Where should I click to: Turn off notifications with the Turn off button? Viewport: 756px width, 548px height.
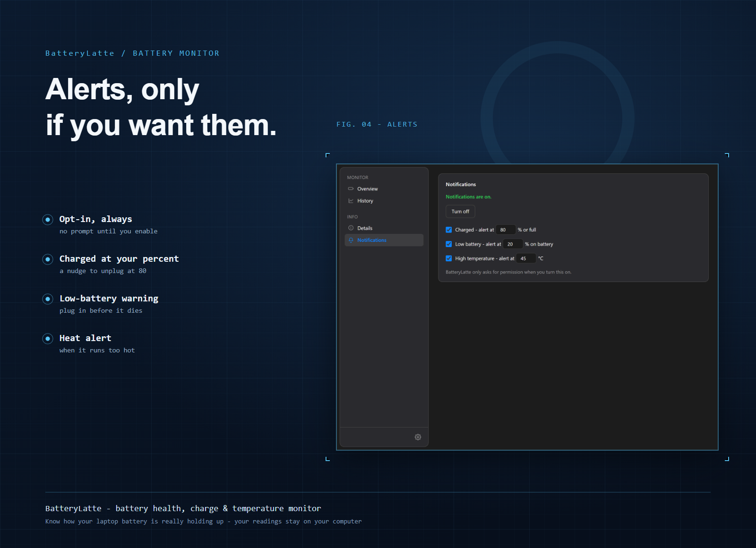[460, 211]
